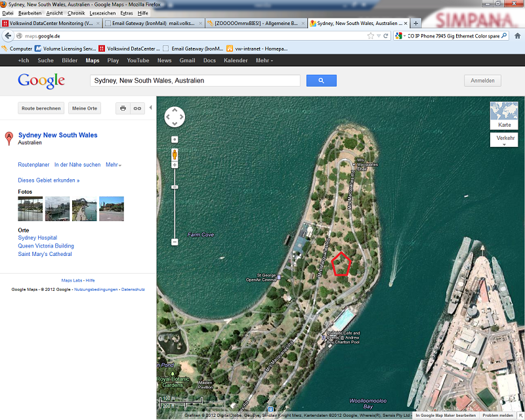Click the map pan navigation control
Screen dimensions: 525x420
pos(175,117)
